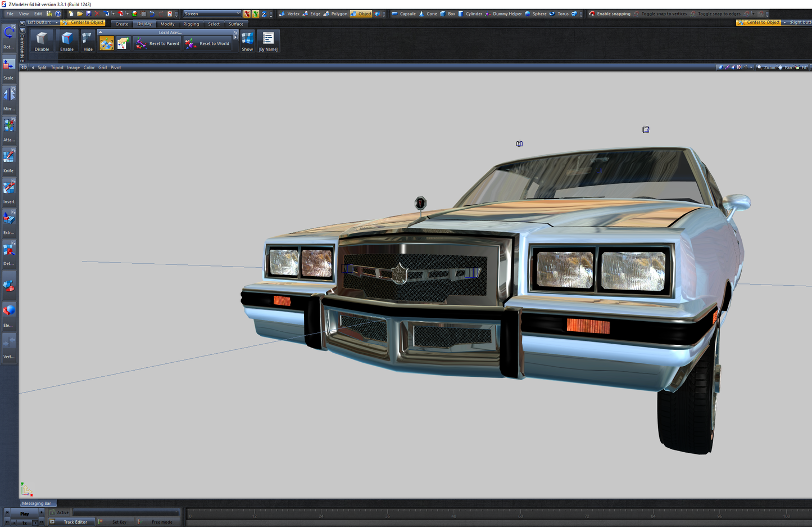Click frame 24 on the timeline ruler
The image size is (812, 527).
321,516
